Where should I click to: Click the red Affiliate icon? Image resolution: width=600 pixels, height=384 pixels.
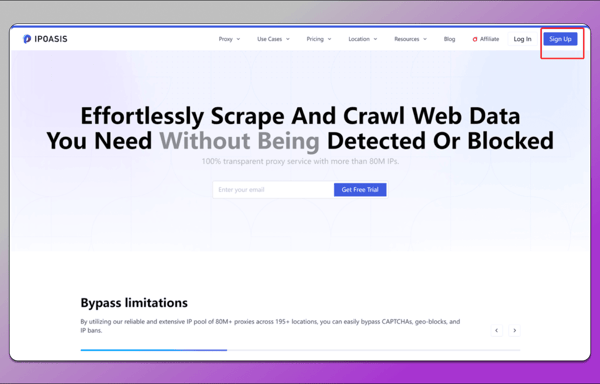[x=475, y=39]
